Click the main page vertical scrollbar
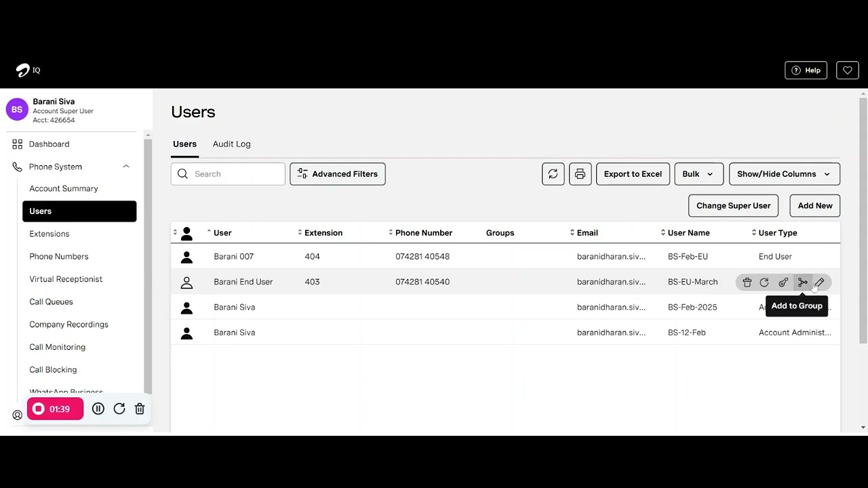868x488 pixels. pyautogui.click(x=863, y=220)
